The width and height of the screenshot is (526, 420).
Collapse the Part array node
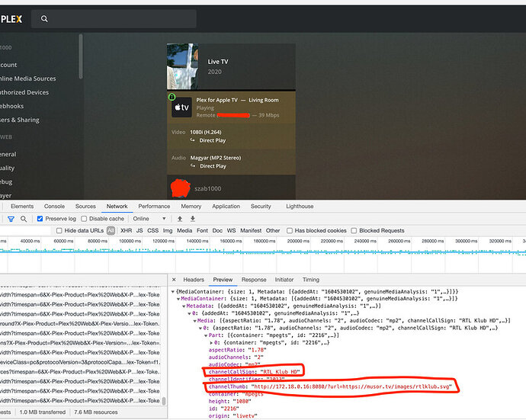(x=206, y=335)
